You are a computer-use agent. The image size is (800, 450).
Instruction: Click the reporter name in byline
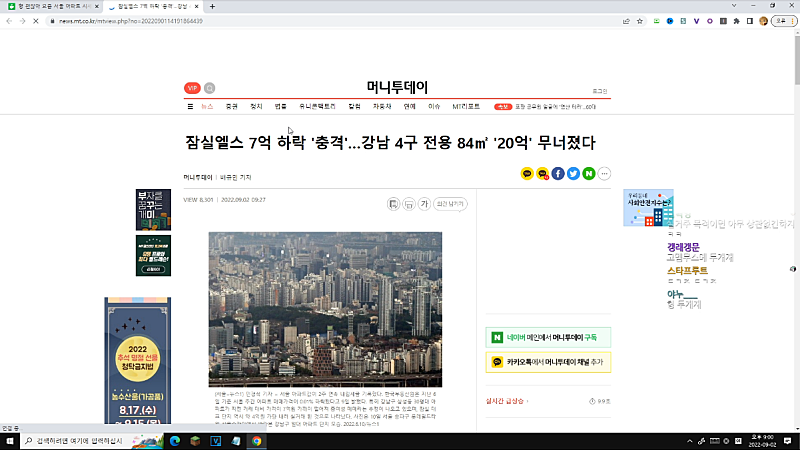click(235, 178)
